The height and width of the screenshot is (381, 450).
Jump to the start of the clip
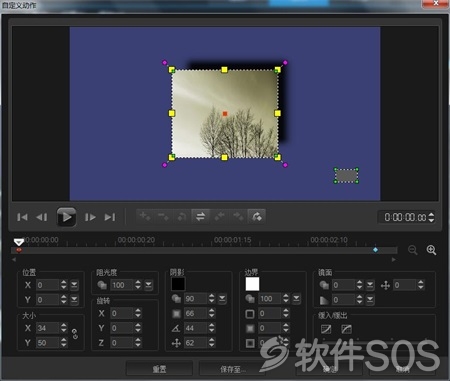pos(22,217)
